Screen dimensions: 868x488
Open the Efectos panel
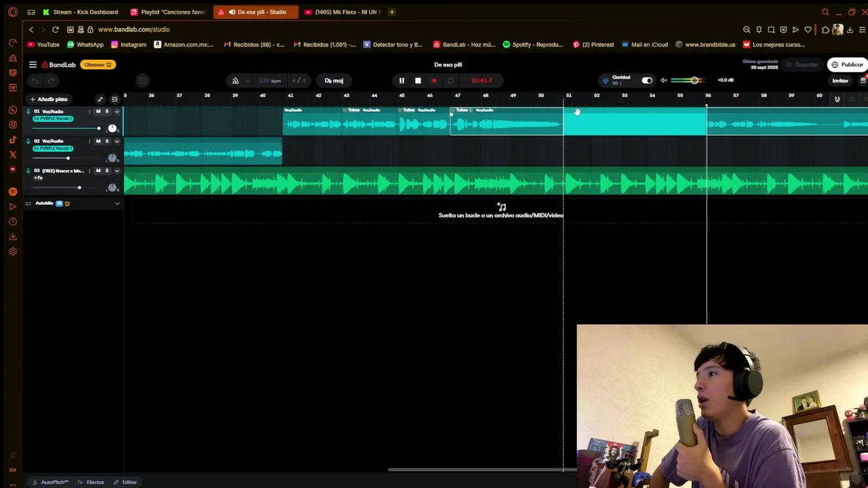pos(91,482)
